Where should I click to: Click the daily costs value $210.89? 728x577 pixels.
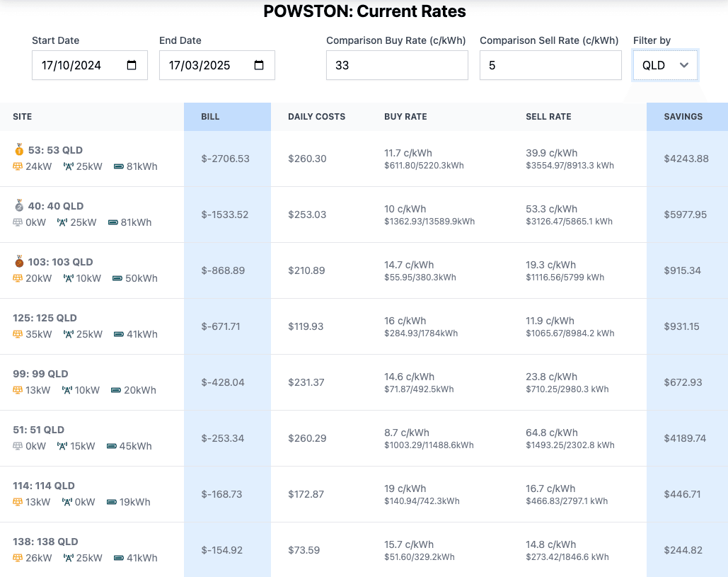point(306,270)
